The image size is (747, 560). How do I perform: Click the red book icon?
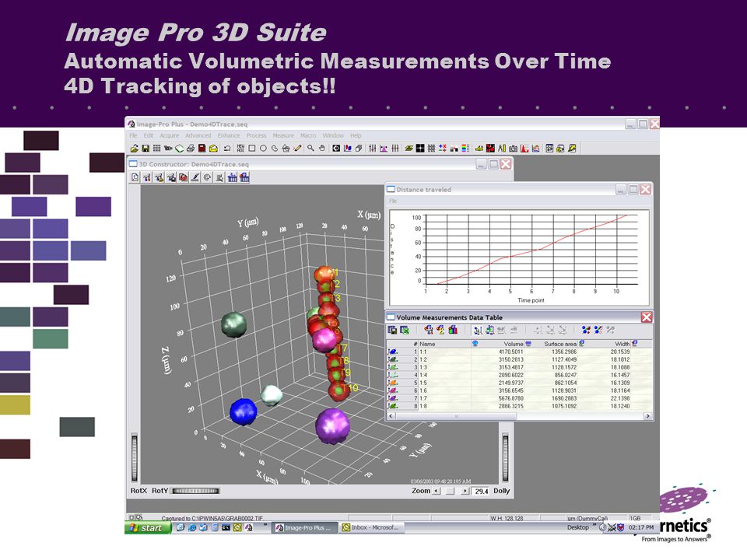pos(202,148)
